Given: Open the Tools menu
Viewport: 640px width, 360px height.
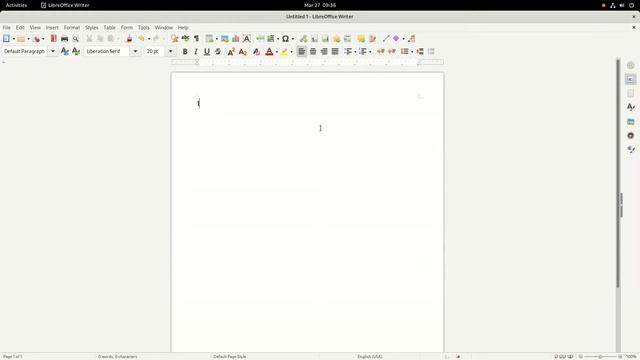Looking at the screenshot, I should click(144, 27).
